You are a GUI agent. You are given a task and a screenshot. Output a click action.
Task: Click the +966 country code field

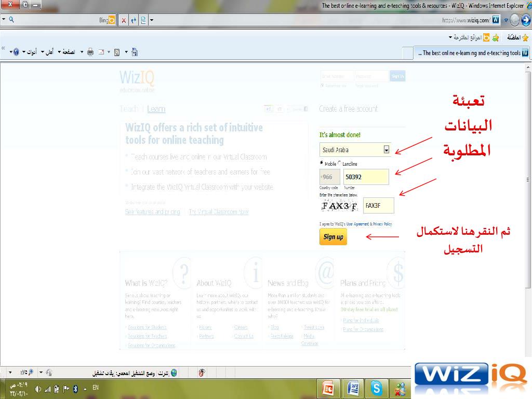tap(329, 177)
